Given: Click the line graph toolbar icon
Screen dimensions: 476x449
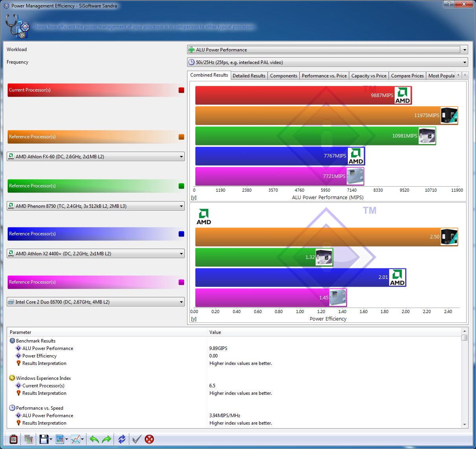Looking at the screenshot, I should click(x=75, y=439).
